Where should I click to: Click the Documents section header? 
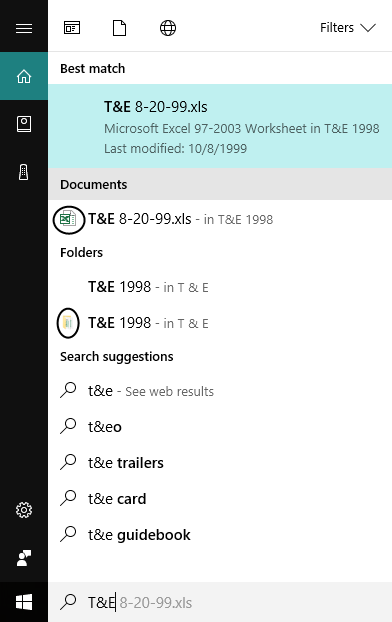click(220, 184)
